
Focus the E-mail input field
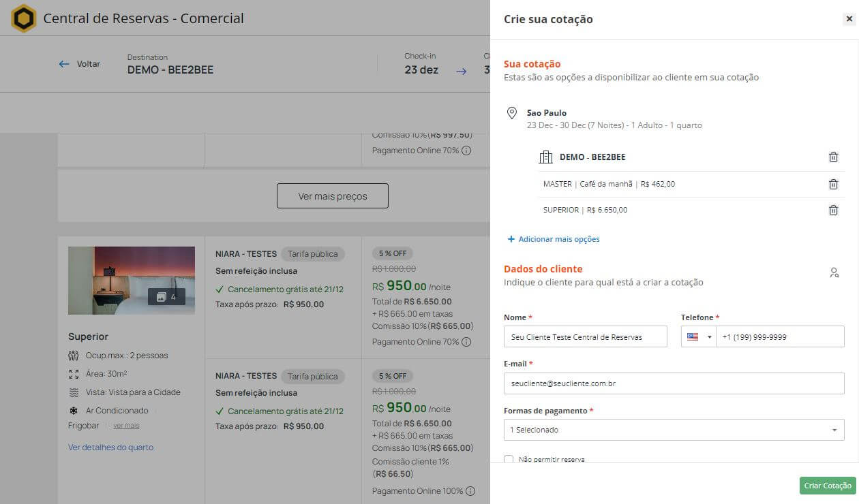click(674, 383)
